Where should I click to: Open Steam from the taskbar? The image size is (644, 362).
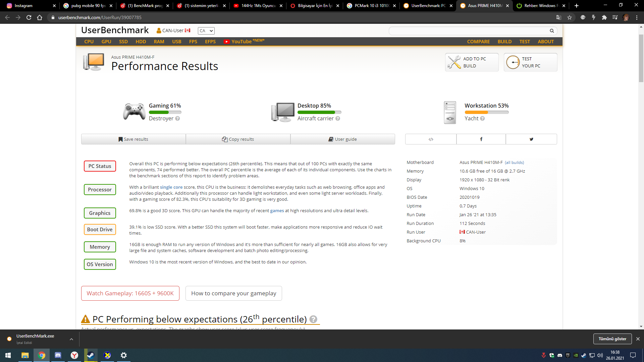[x=91, y=355]
